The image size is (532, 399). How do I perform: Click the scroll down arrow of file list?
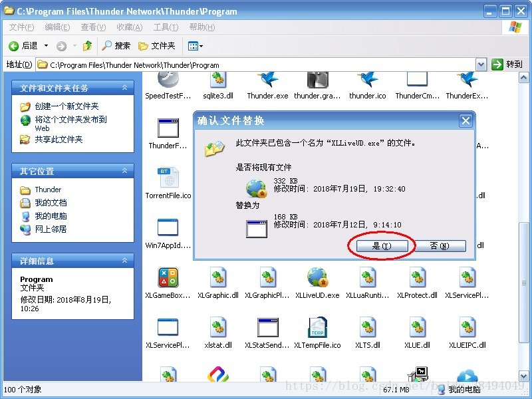tap(523, 376)
